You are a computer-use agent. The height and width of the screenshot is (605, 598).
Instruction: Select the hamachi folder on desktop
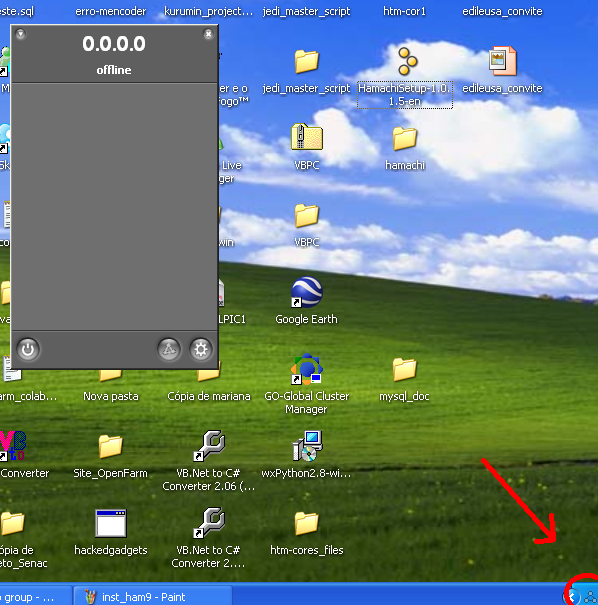coord(405,138)
